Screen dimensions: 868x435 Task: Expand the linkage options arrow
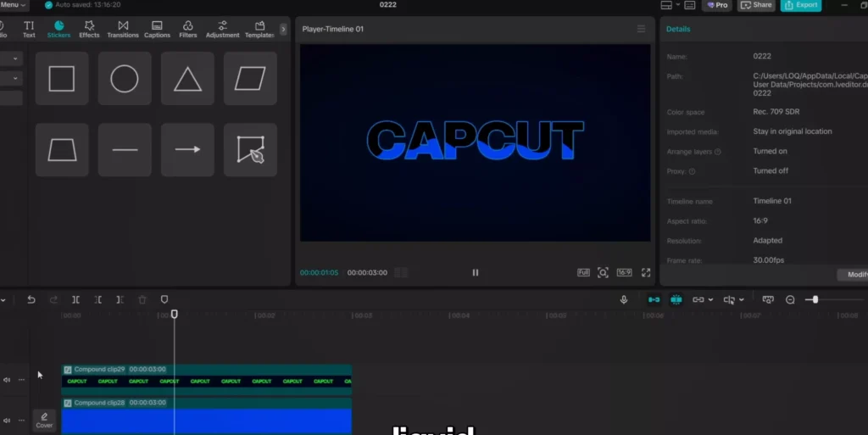tap(711, 300)
